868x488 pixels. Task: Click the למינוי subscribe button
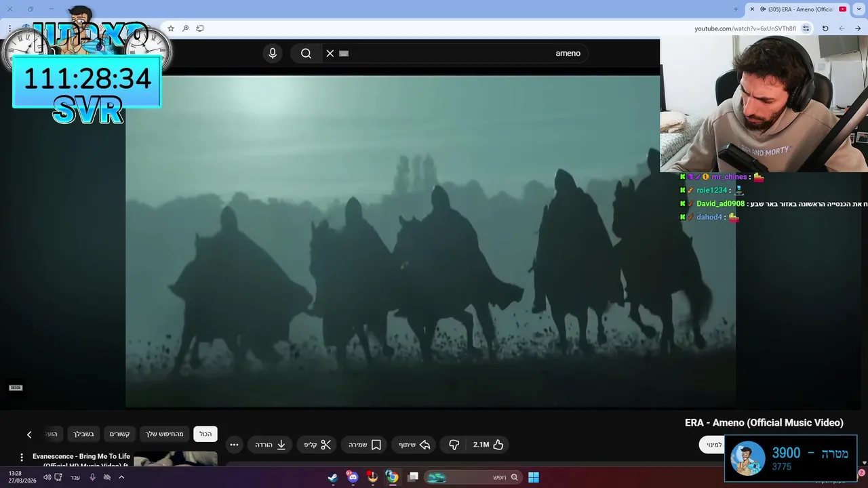tap(712, 445)
